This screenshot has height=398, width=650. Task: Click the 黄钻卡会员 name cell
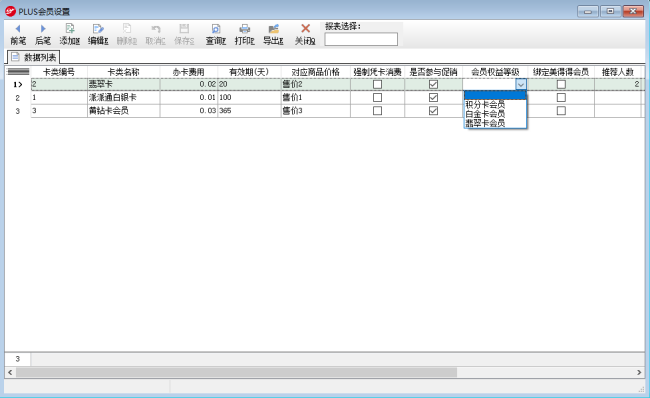(124, 111)
